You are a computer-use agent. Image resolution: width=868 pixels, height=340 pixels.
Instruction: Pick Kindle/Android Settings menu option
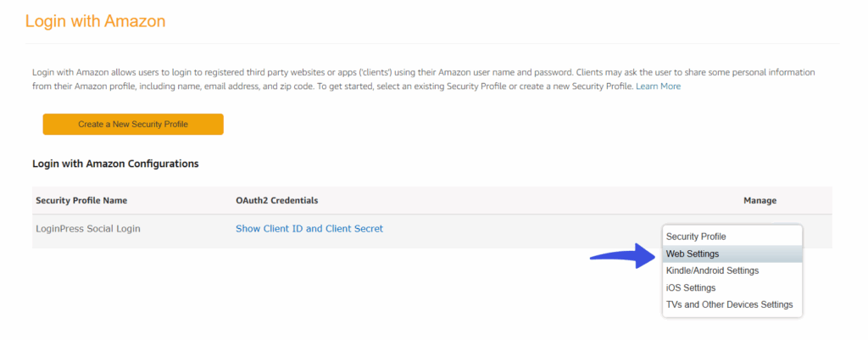(732, 270)
